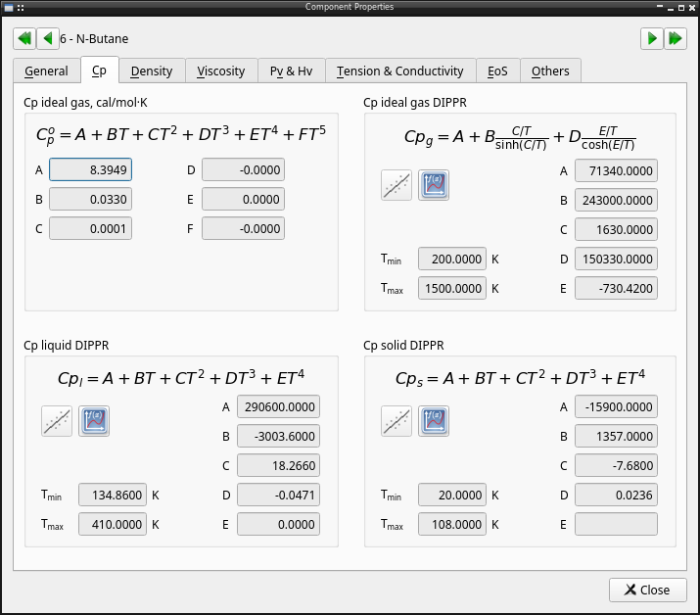700x615 pixels.
Task: Click the 'Cp ideal gas DIPPR' heading
Action: point(415,103)
